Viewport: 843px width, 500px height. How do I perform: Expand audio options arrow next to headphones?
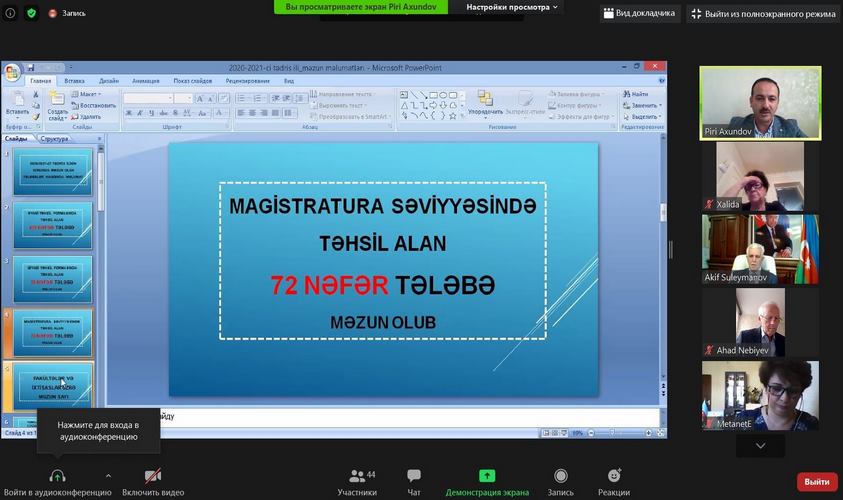coord(108,476)
